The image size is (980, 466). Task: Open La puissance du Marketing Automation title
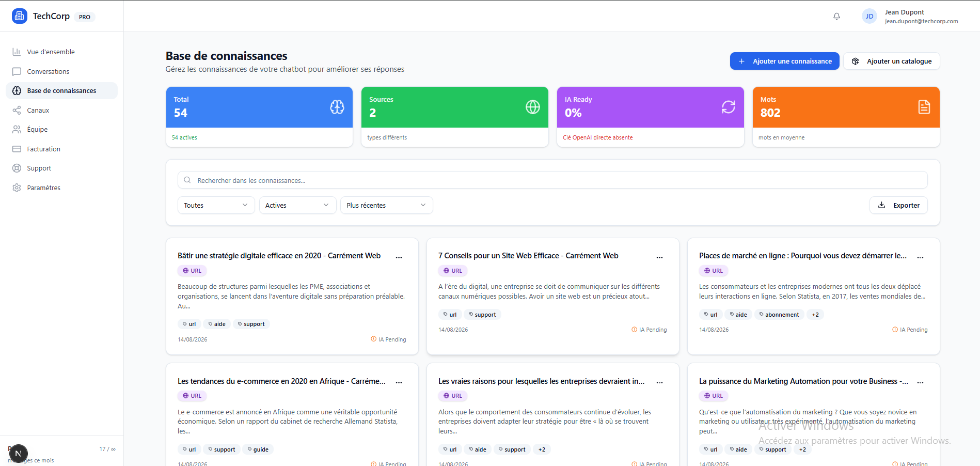coord(804,381)
